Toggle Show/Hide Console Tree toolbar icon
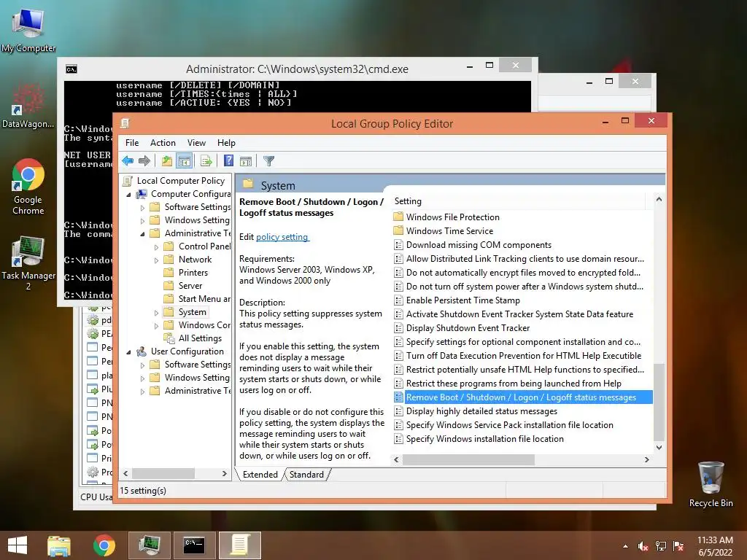 [x=184, y=161]
